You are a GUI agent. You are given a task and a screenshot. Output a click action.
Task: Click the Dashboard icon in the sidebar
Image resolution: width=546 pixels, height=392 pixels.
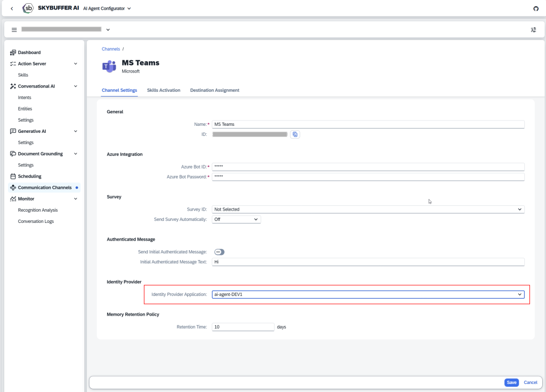pyautogui.click(x=13, y=52)
